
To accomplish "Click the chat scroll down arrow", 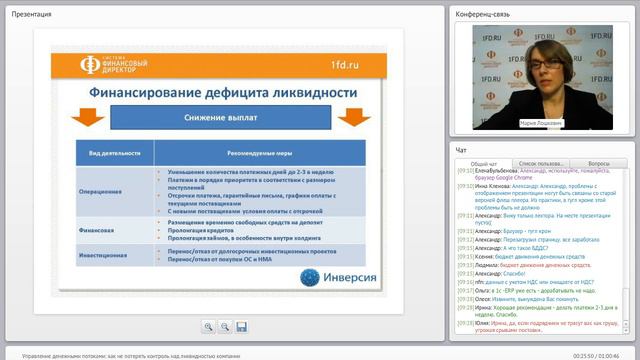I will (626, 331).
